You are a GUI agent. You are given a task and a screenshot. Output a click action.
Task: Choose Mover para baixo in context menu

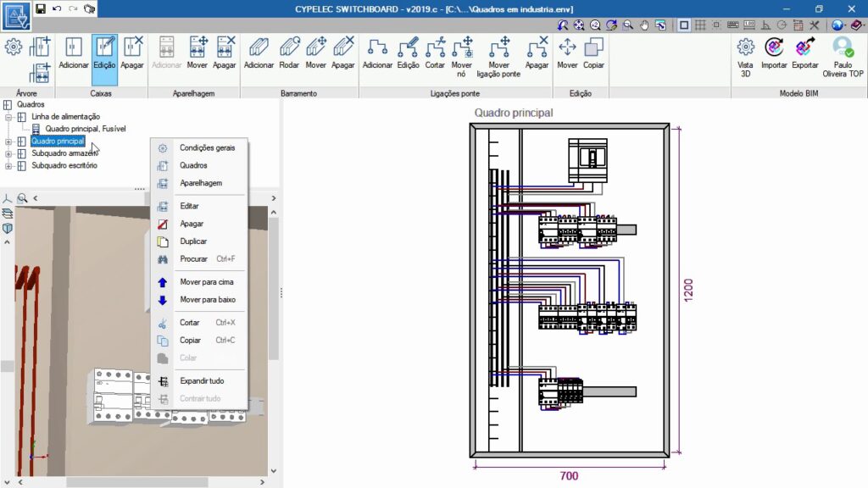coord(207,300)
